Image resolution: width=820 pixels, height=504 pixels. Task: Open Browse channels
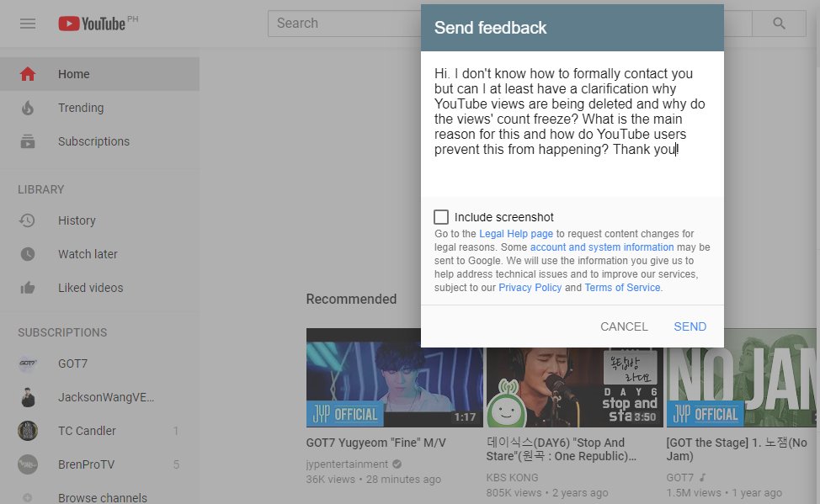[x=99, y=496]
